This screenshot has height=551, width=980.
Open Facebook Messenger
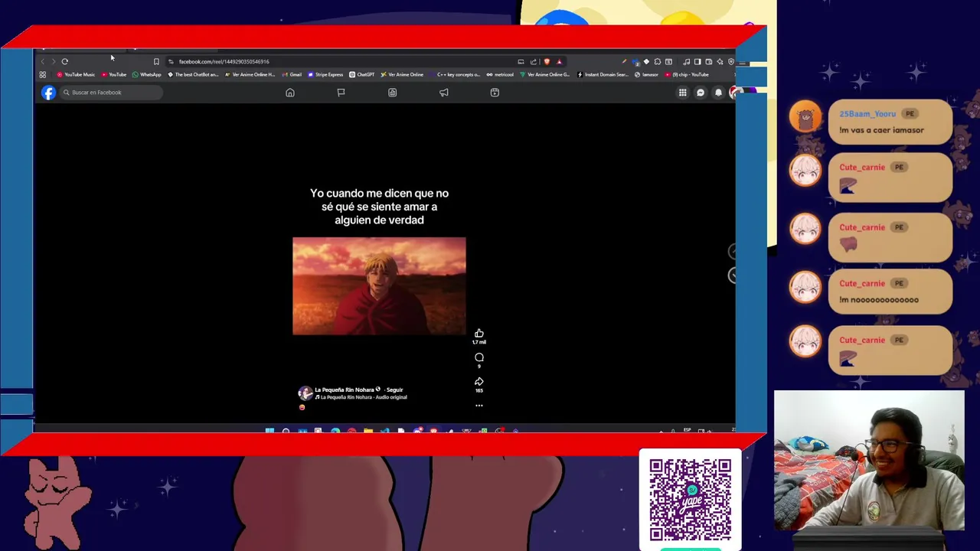coord(701,93)
